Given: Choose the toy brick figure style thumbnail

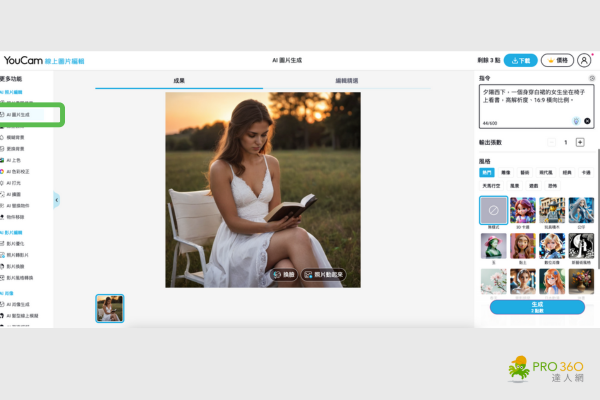Looking at the screenshot, I should [552, 210].
